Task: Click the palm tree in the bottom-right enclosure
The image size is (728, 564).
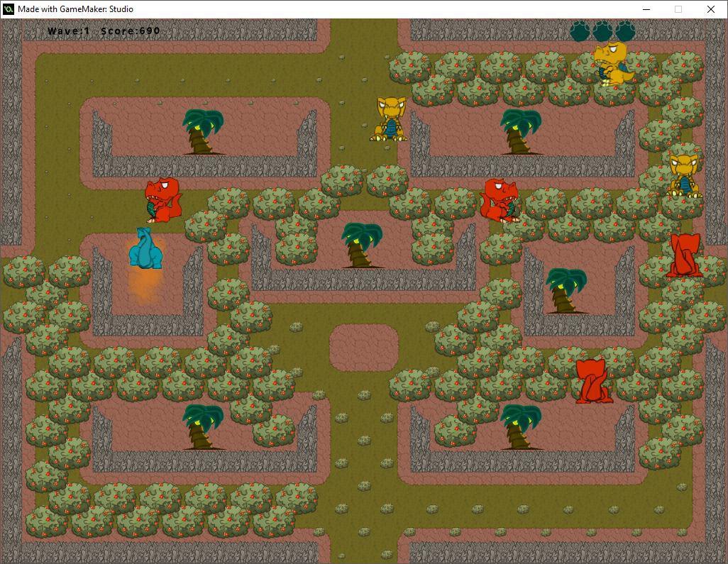Action: tap(521, 426)
